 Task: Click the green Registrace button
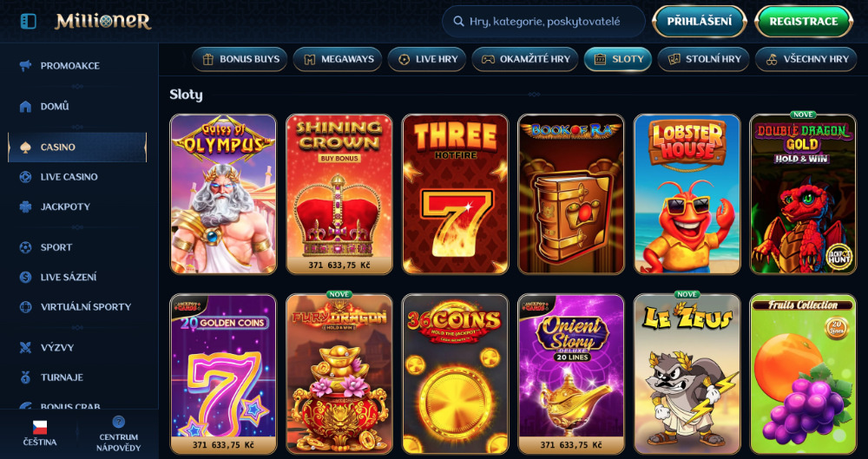[803, 22]
